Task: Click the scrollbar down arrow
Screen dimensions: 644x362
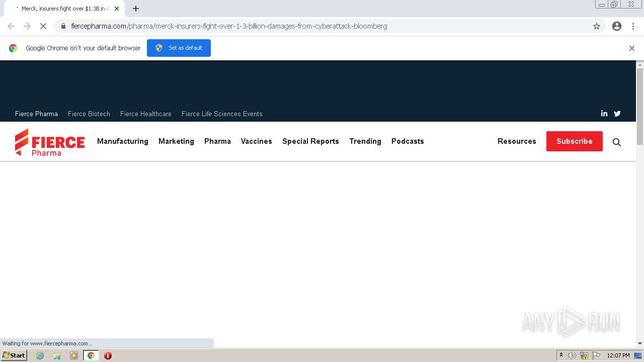Action: coord(640,343)
